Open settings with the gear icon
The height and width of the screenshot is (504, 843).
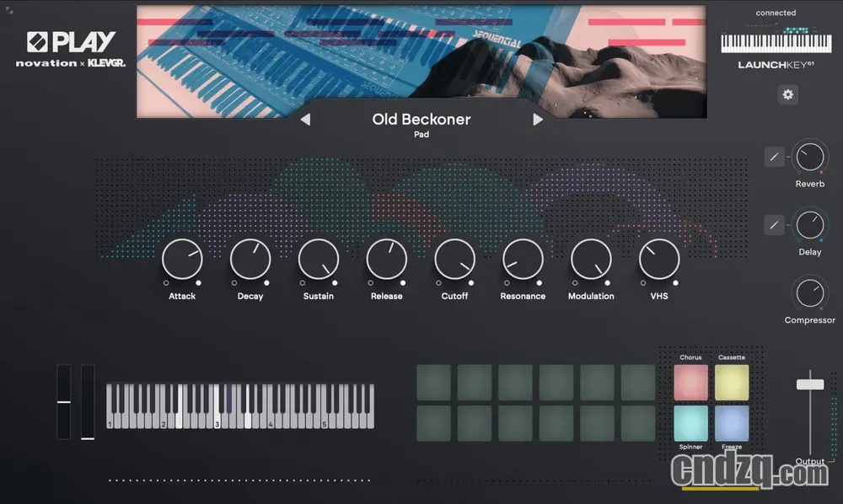click(788, 94)
